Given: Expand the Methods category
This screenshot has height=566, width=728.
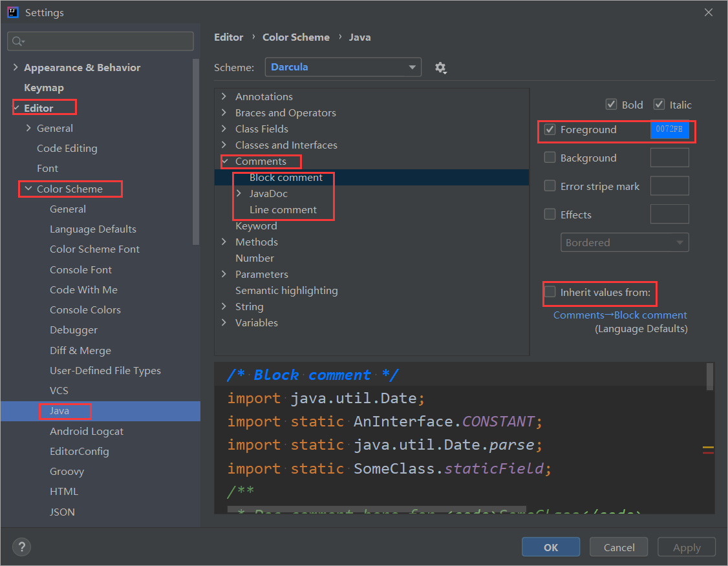Looking at the screenshot, I should tap(224, 242).
